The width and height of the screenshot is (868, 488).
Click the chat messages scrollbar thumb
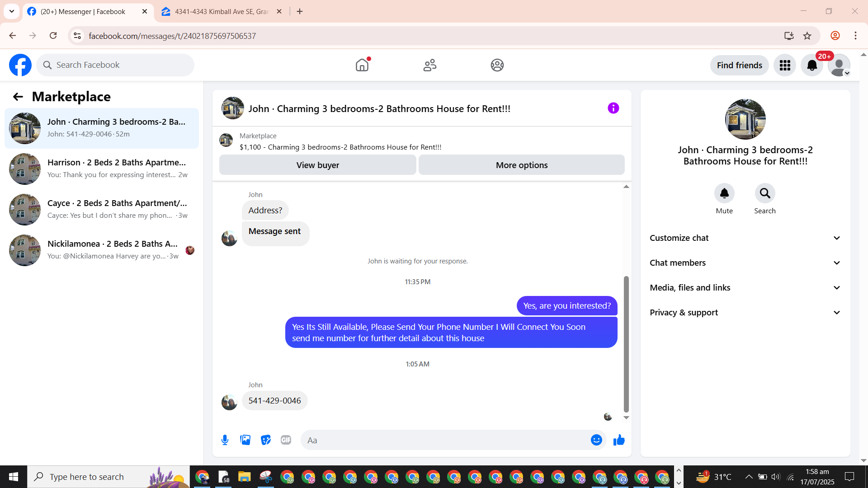(626, 344)
